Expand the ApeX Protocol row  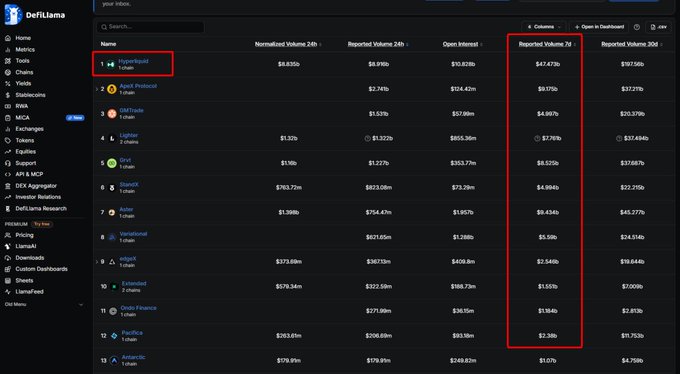[x=97, y=89]
